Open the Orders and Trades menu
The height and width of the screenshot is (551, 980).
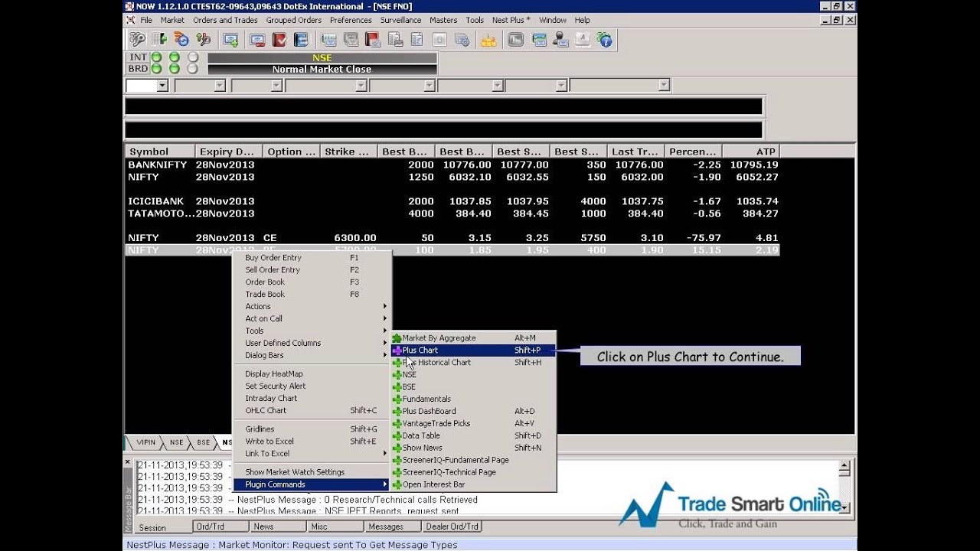coord(225,20)
